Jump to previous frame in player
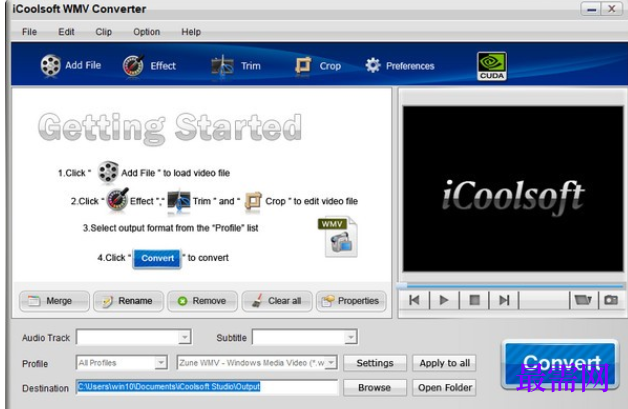 [x=414, y=300]
